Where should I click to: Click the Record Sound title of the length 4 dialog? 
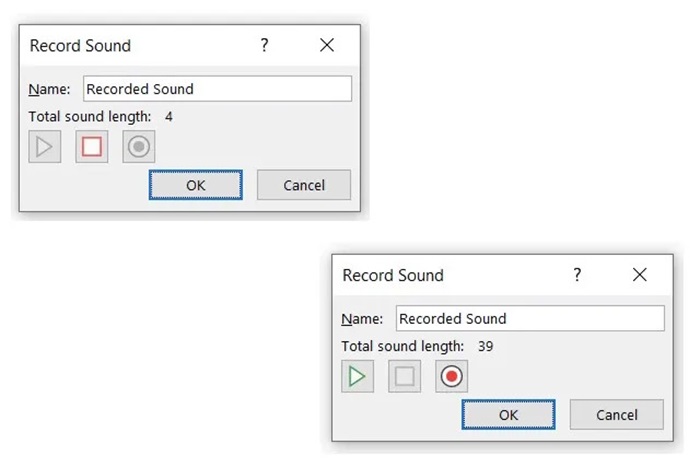tap(80, 45)
